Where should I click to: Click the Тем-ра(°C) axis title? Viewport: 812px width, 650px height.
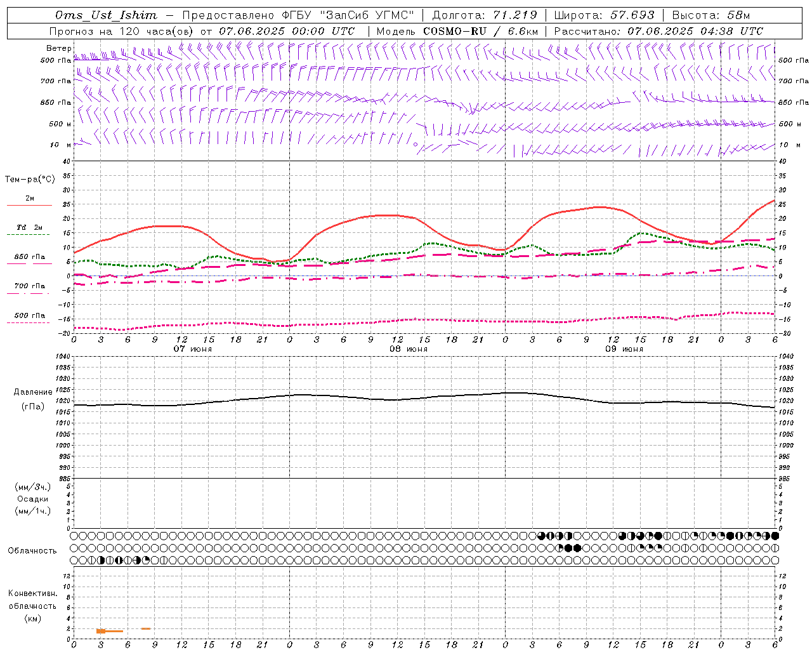click(30, 180)
